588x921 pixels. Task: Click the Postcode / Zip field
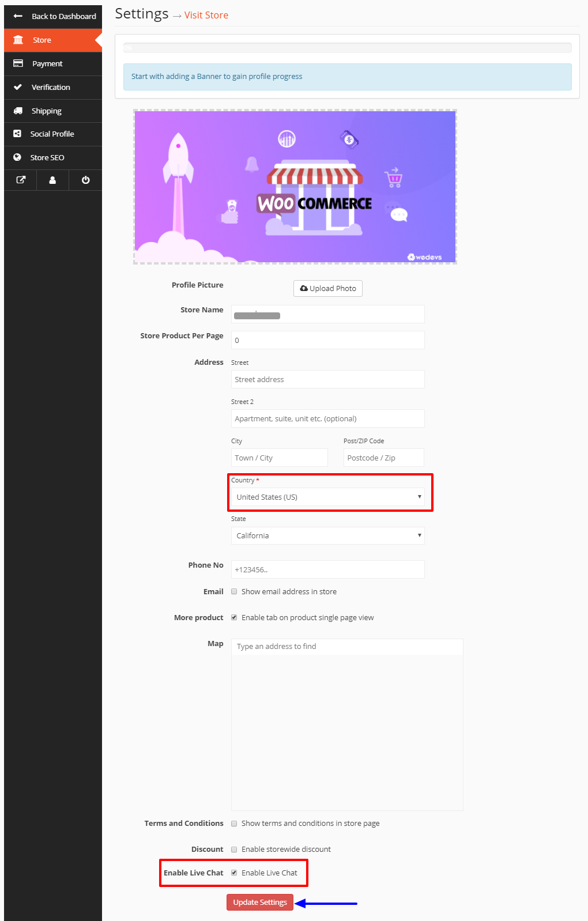pyautogui.click(x=384, y=458)
